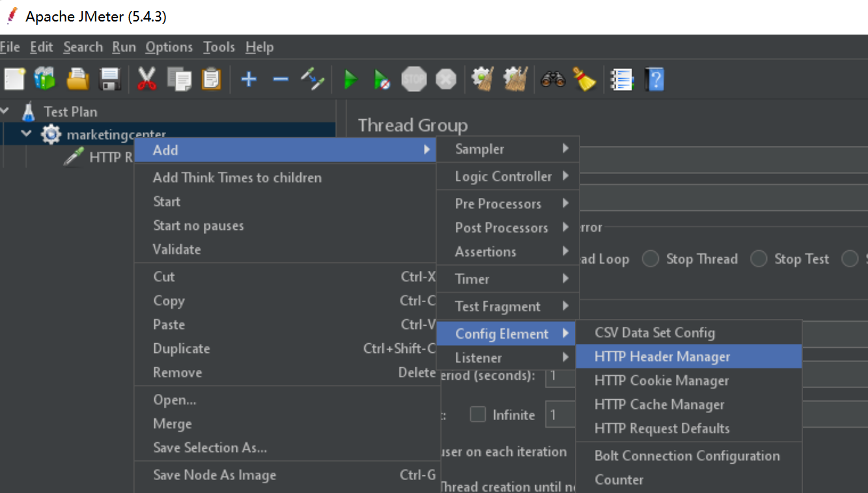The width and height of the screenshot is (868, 493).
Task: Open the Assertions submenu
Action: click(x=508, y=252)
